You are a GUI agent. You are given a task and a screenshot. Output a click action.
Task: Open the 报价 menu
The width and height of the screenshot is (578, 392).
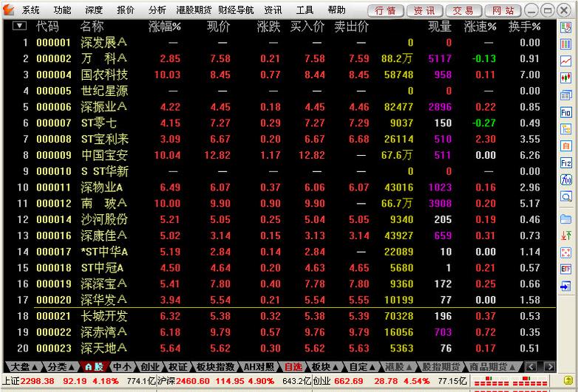tap(126, 10)
